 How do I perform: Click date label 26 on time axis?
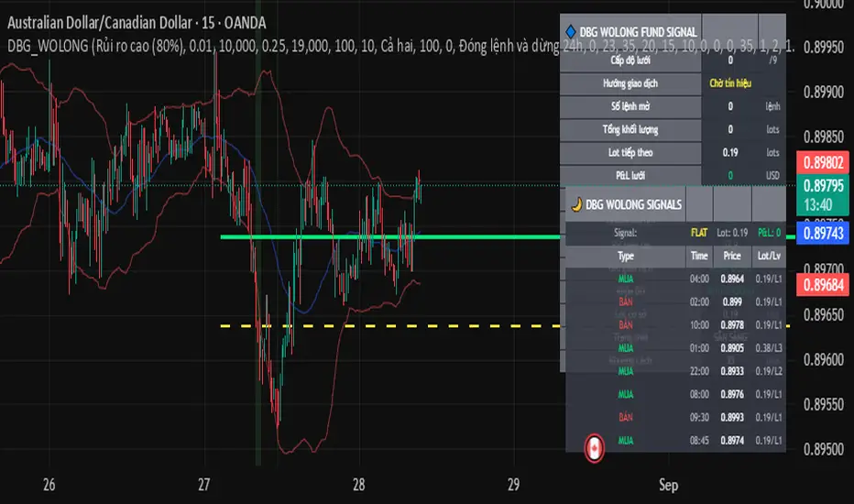(x=49, y=485)
